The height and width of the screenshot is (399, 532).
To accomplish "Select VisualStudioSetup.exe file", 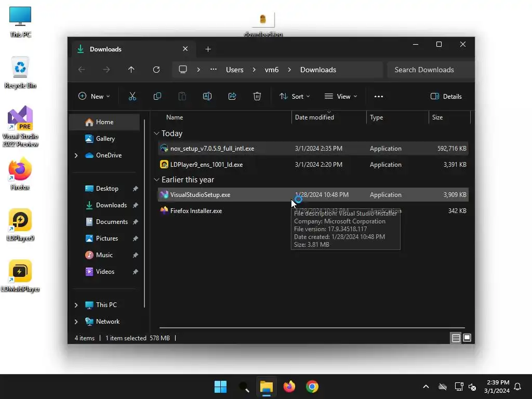I will point(313,195).
